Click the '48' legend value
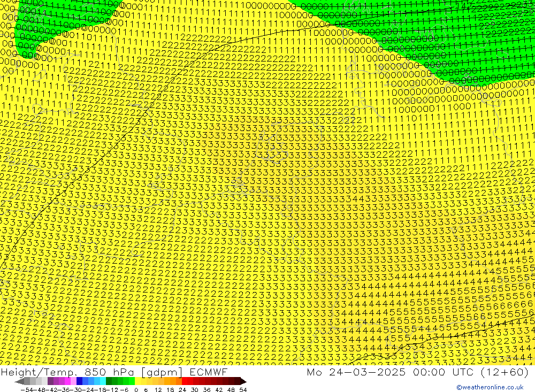This screenshot has height=392, width=535. (x=231, y=390)
